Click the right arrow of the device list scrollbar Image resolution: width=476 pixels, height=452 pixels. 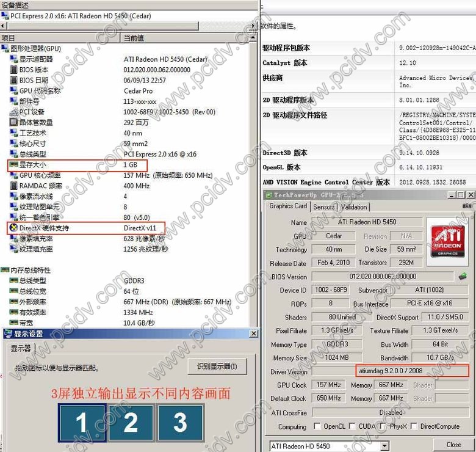(x=253, y=26)
